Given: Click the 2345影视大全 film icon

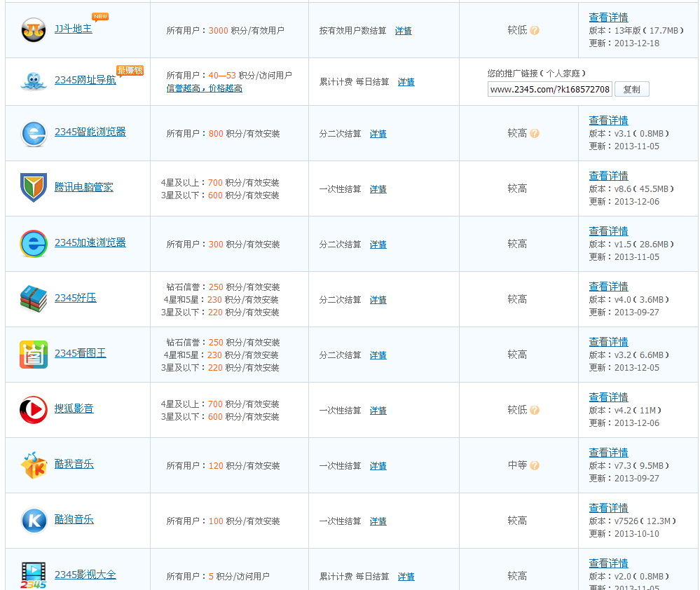Looking at the screenshot, I should click(34, 575).
